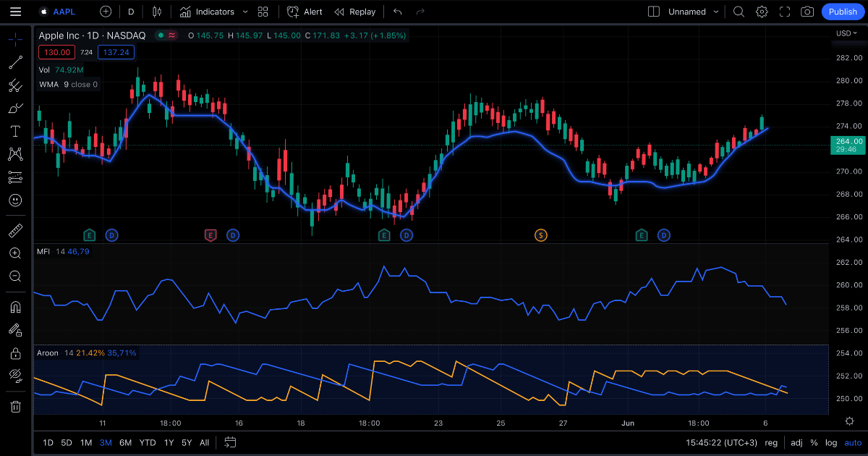Select the brush drawing tool
The height and width of the screenshot is (456, 868).
15,109
